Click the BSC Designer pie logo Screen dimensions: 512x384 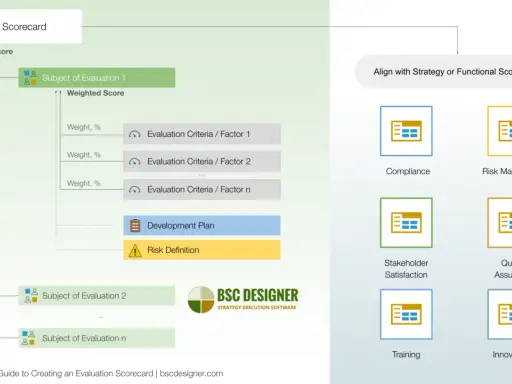(x=201, y=299)
